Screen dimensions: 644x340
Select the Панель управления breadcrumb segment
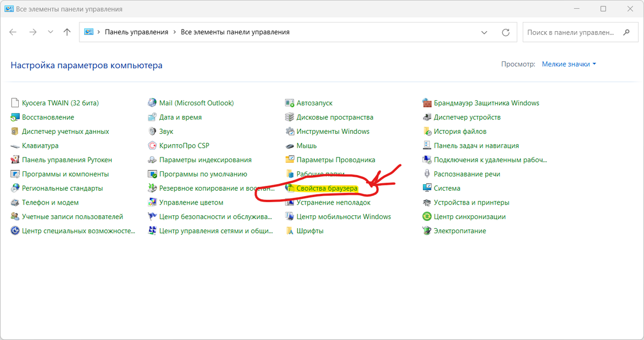click(x=136, y=32)
